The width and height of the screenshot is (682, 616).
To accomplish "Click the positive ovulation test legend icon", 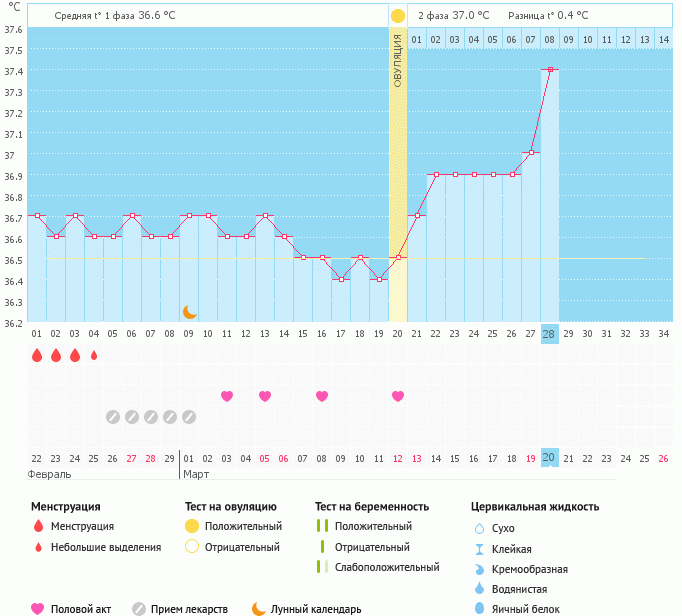I will coord(192,526).
